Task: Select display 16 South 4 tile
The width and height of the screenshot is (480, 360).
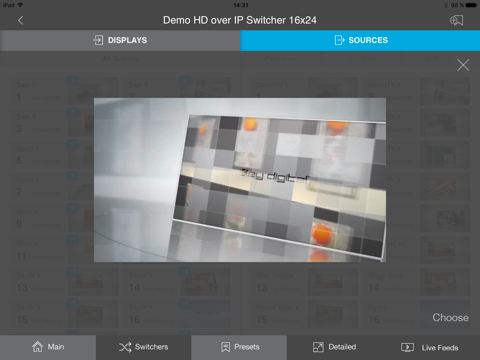Action: coord(176,314)
